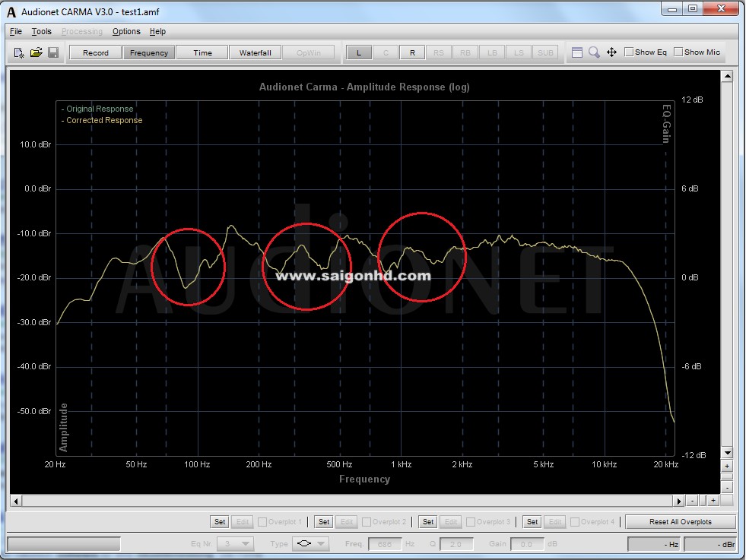
Task: Click the greyed OpWin view button
Action: [309, 52]
